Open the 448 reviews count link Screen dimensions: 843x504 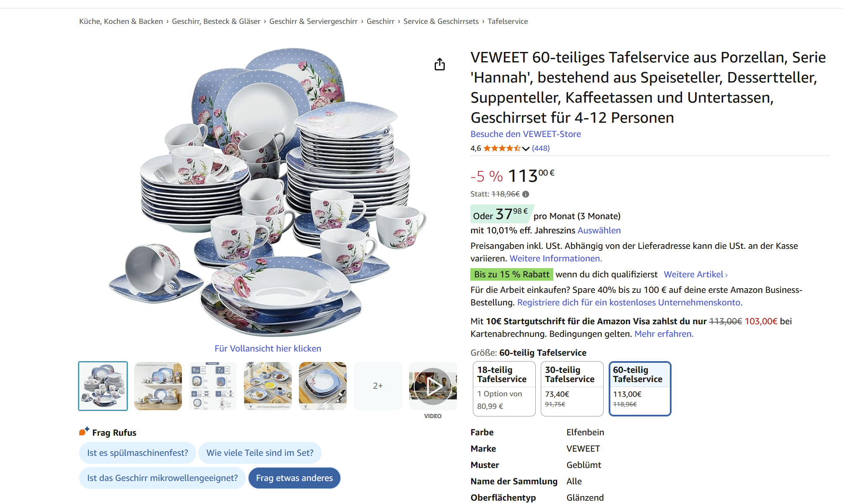point(540,148)
